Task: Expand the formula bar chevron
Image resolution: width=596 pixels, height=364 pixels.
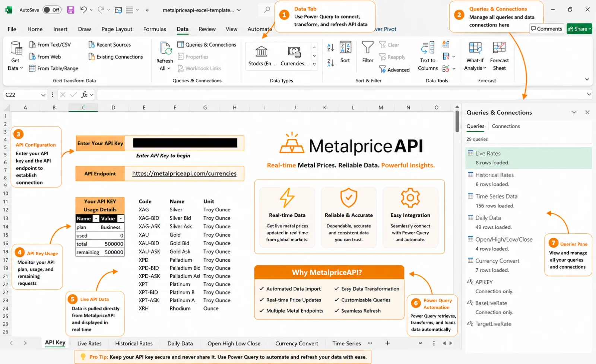Action: (x=589, y=95)
